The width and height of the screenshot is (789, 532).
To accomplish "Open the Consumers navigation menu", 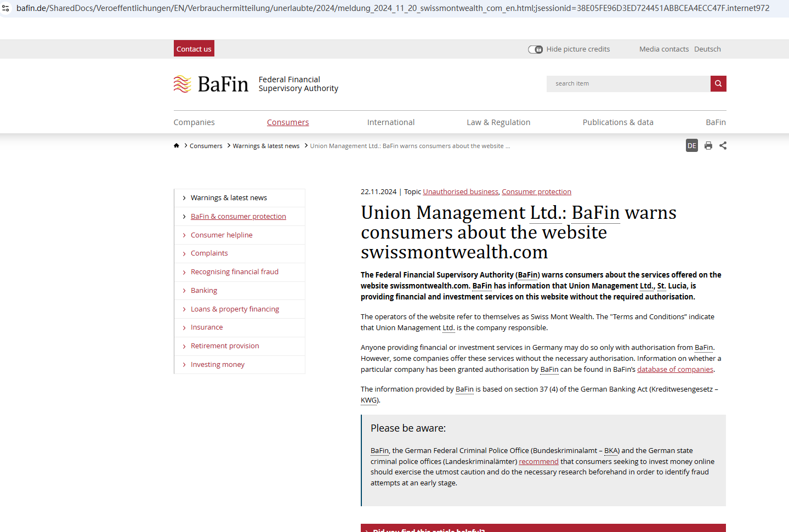I will pos(288,122).
